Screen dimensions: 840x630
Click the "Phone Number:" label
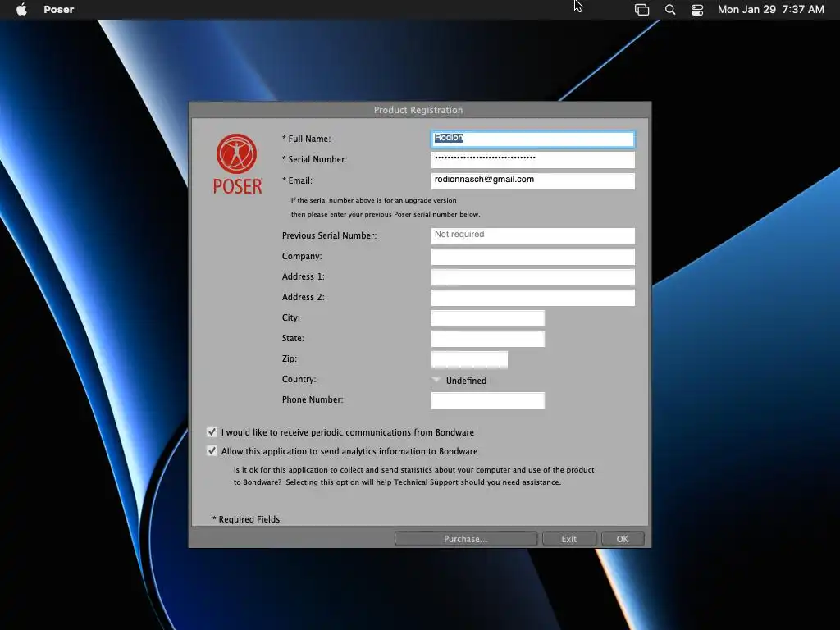[x=313, y=399]
